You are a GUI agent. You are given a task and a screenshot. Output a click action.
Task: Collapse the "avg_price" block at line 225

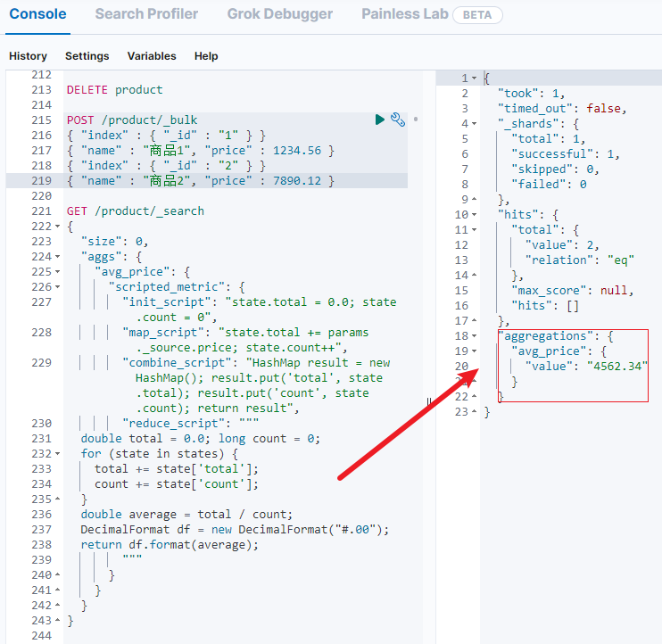click(x=57, y=272)
